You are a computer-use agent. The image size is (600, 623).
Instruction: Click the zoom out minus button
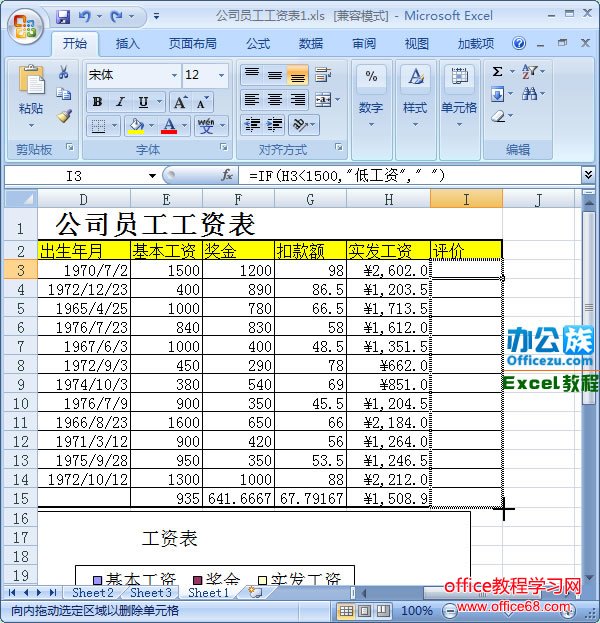(x=449, y=610)
